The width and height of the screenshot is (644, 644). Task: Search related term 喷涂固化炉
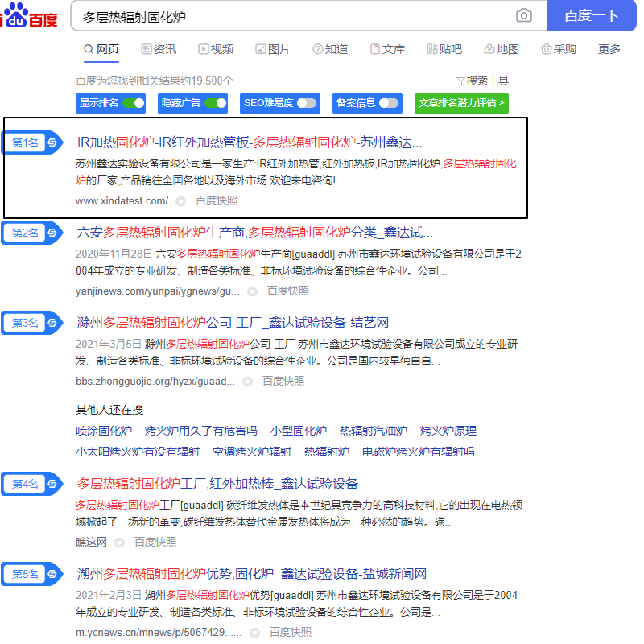tap(104, 431)
